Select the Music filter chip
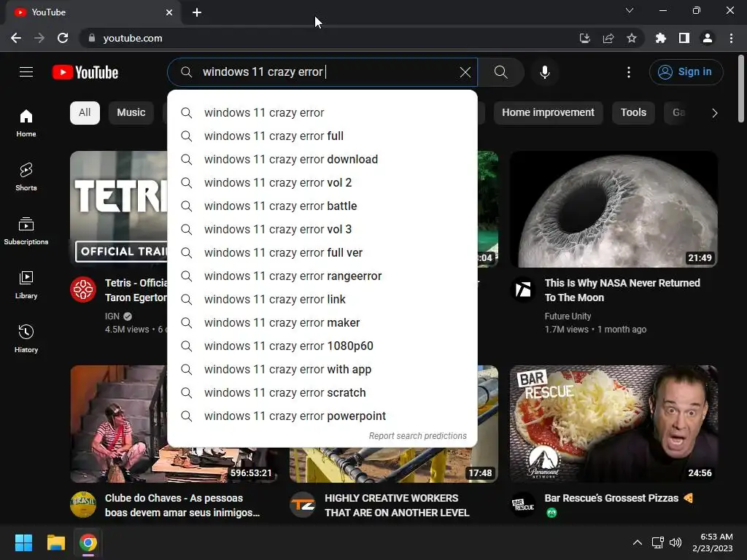Viewport: 747px width, 560px height. point(131,113)
